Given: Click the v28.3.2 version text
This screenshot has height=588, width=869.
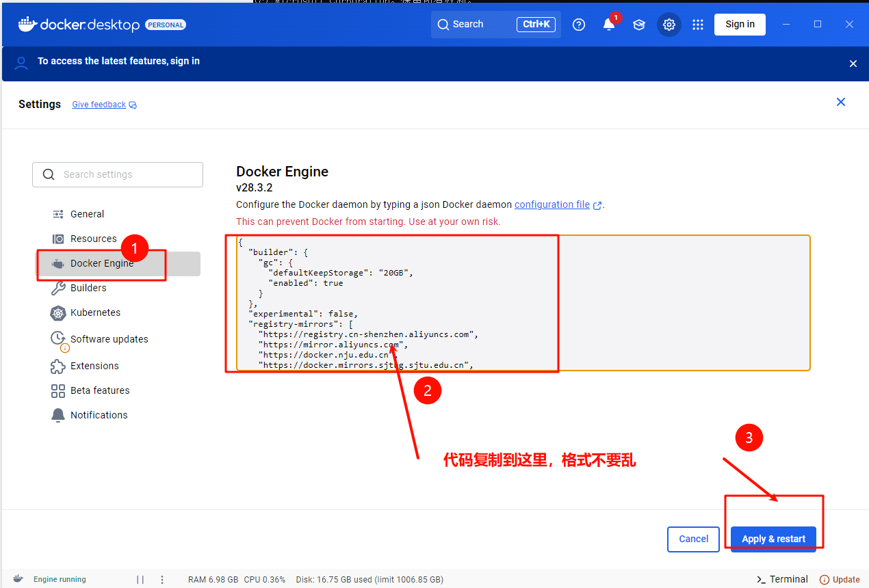Looking at the screenshot, I should [x=254, y=187].
